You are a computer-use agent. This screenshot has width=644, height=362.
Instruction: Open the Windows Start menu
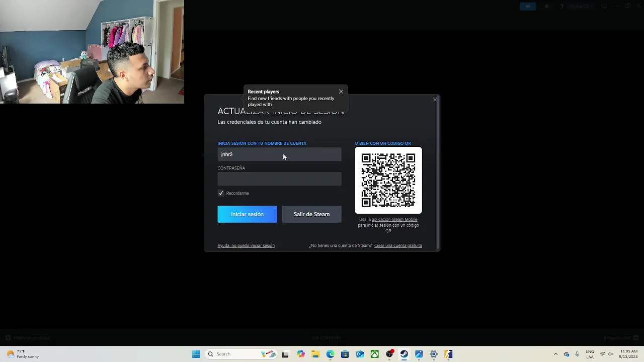pos(196,354)
